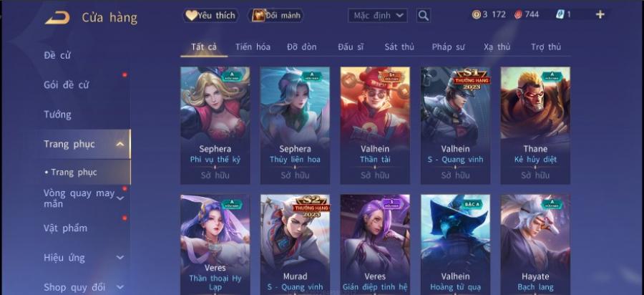
Task: Go to Gói đề cử sidebar item
Action: 66,85
